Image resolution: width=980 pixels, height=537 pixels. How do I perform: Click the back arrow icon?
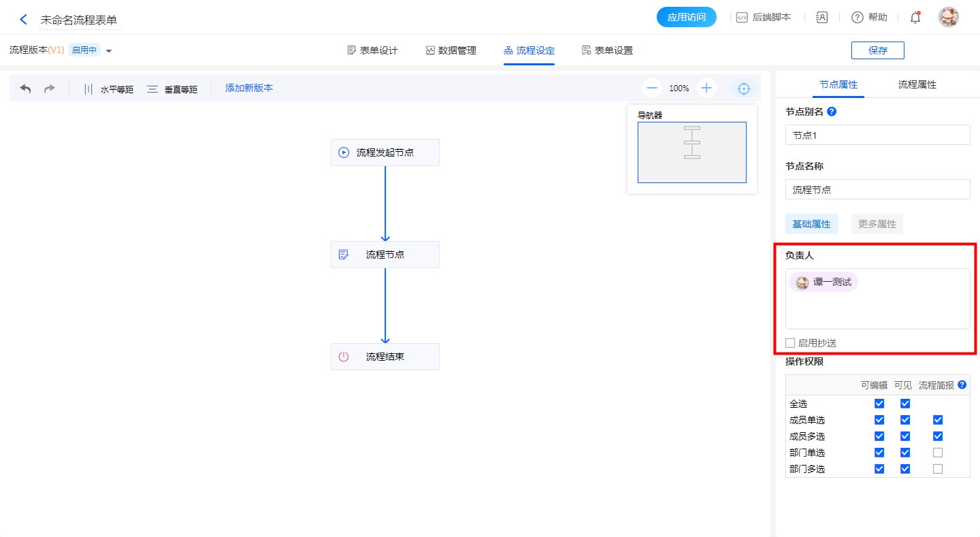click(x=24, y=20)
